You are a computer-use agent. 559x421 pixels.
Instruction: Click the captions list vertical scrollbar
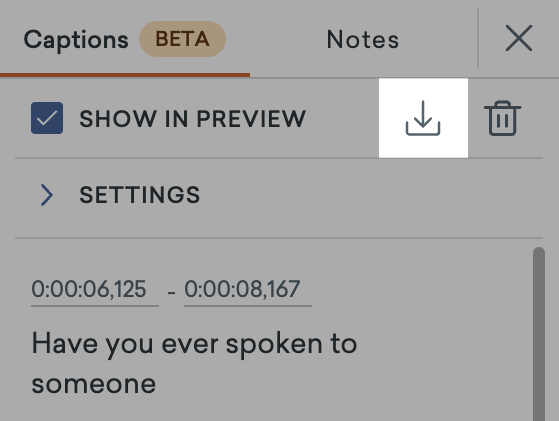(539, 334)
